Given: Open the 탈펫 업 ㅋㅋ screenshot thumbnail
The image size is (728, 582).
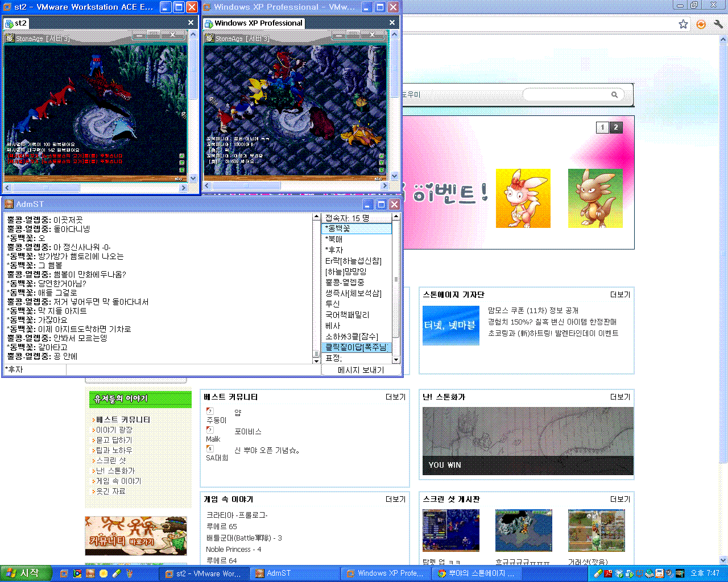Looking at the screenshot, I should pyautogui.click(x=451, y=530).
